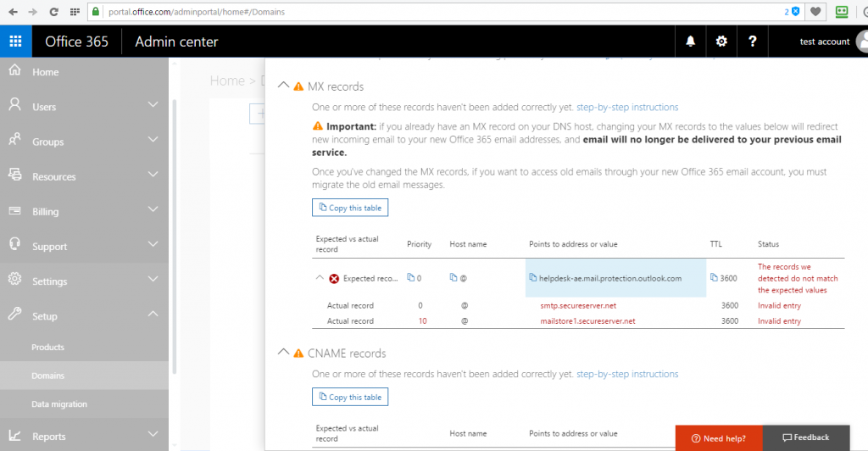This screenshot has height=451, width=868.
Task: Open help question mark icon
Action: click(753, 41)
